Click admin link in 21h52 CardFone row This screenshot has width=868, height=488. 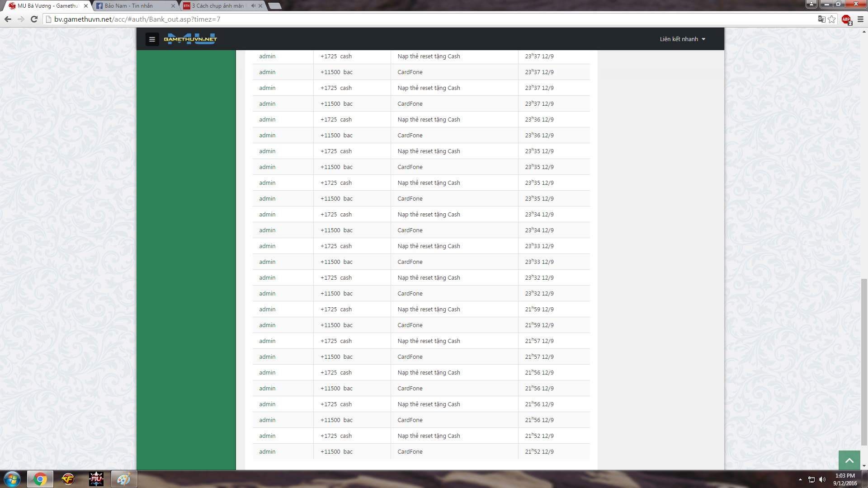click(x=267, y=451)
